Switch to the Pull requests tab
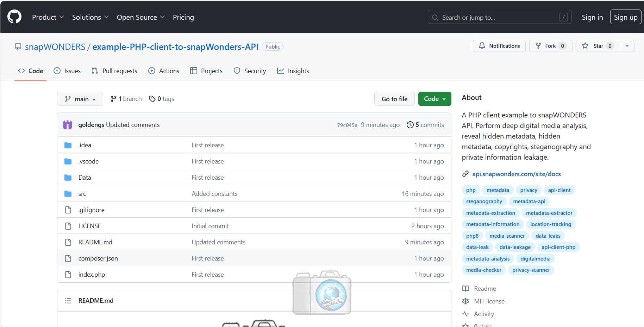The width and height of the screenshot is (644, 327). click(x=114, y=71)
